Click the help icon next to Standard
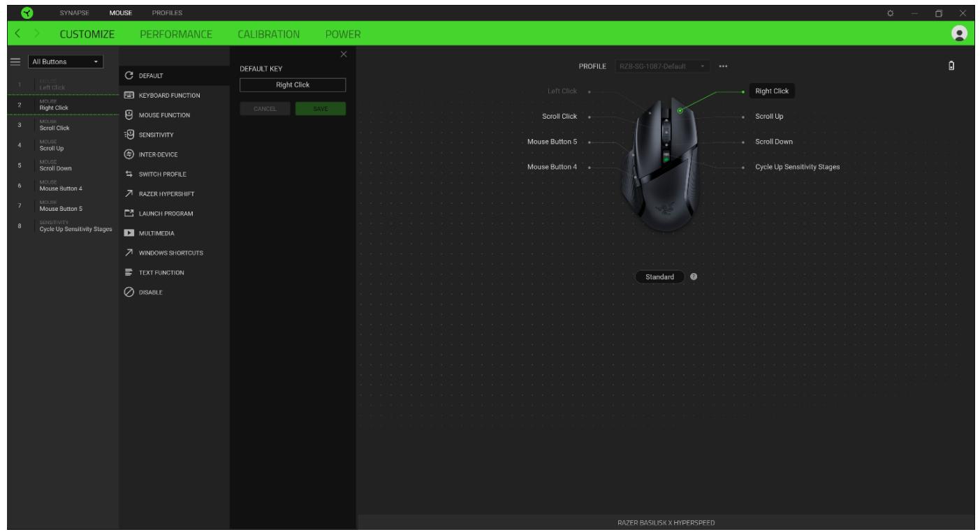This screenshot has width=980, height=532. [x=693, y=276]
